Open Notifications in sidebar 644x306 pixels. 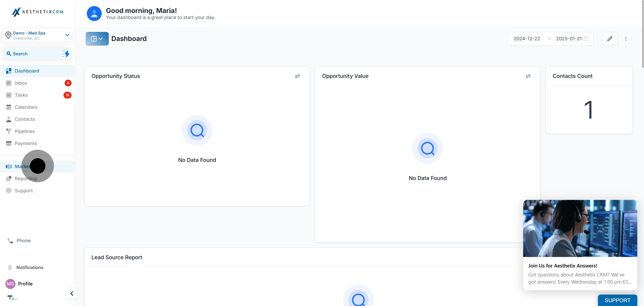pos(30,267)
